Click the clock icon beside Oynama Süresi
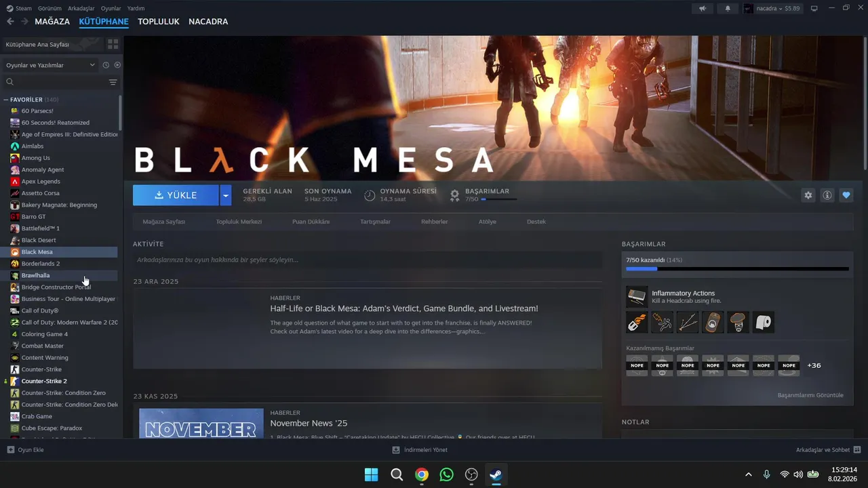 [370, 195]
